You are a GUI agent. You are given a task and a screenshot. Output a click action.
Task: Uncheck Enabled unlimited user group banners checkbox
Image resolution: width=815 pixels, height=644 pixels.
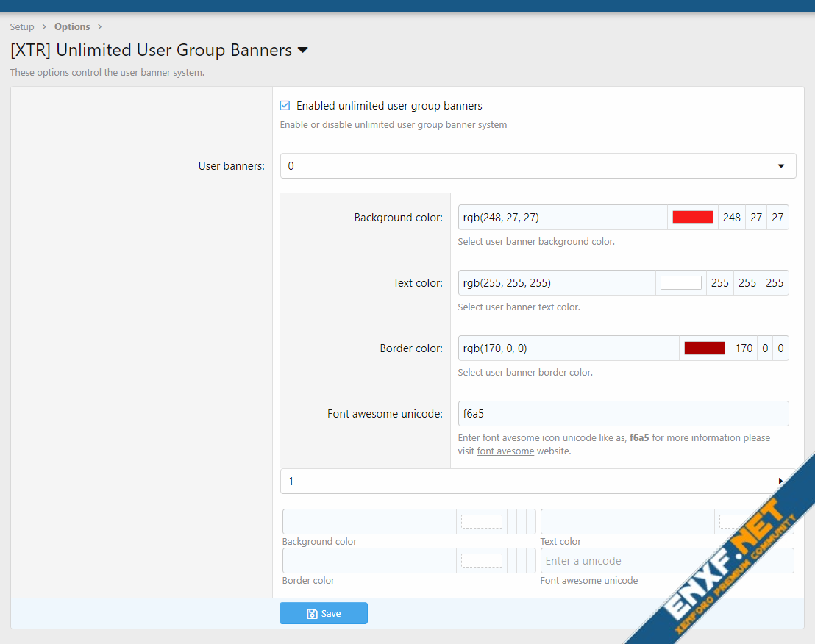click(285, 106)
